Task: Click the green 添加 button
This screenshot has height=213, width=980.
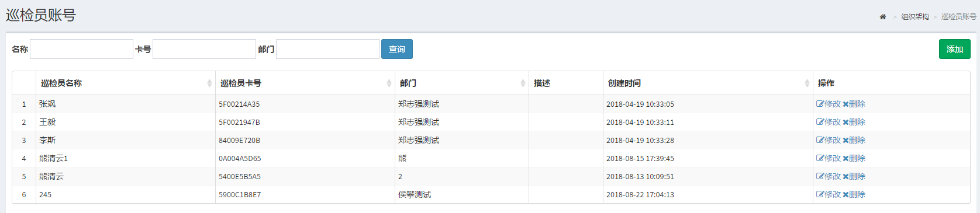Action: (x=955, y=49)
